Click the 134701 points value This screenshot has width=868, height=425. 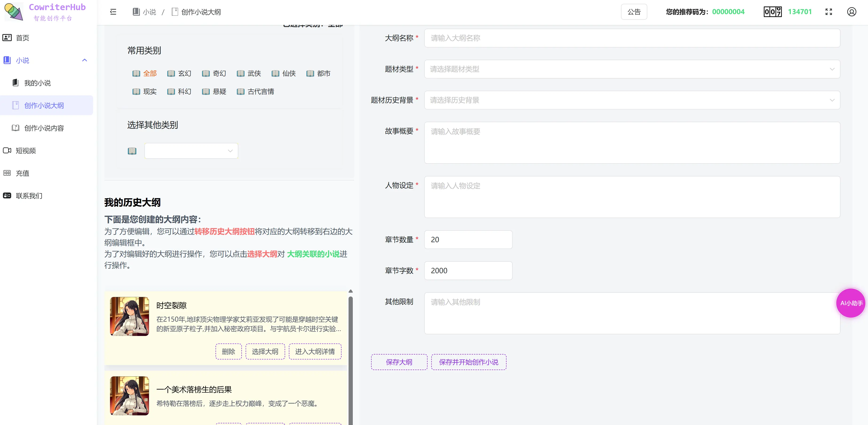pyautogui.click(x=800, y=12)
